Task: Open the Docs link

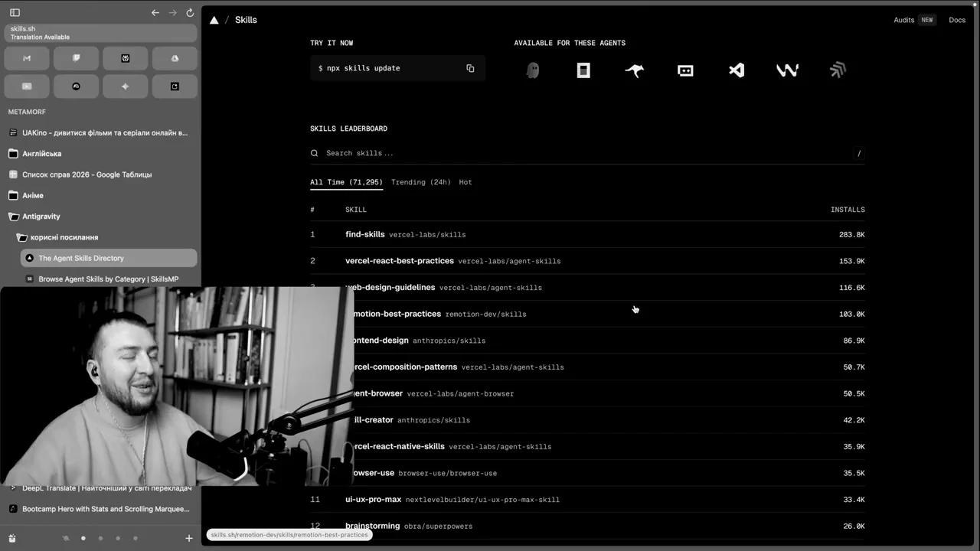Action: pos(957,20)
